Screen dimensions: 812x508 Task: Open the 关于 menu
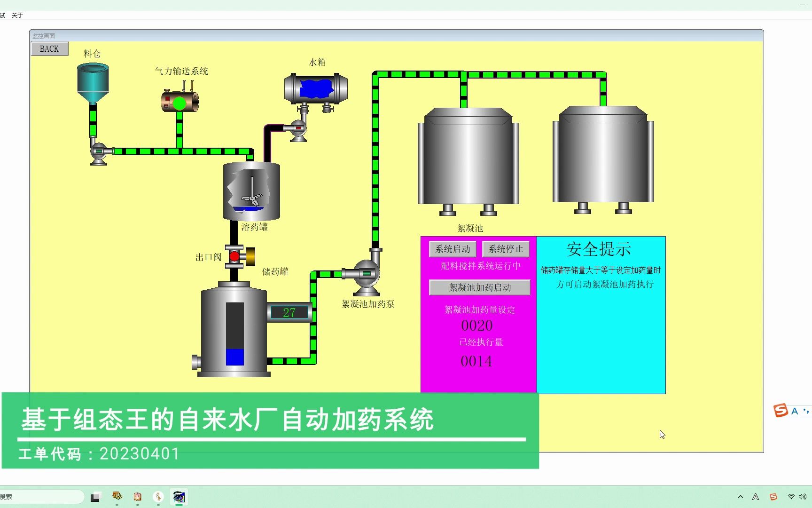[17, 15]
